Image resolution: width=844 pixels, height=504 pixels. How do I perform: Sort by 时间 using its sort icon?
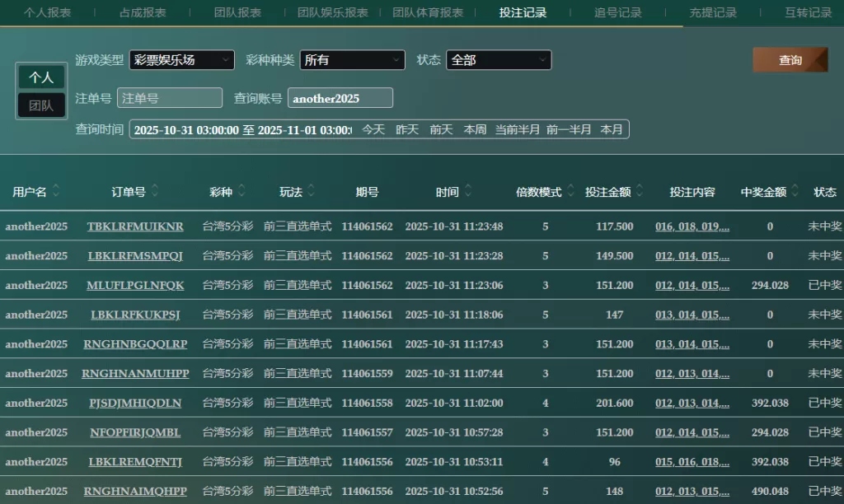(x=468, y=191)
